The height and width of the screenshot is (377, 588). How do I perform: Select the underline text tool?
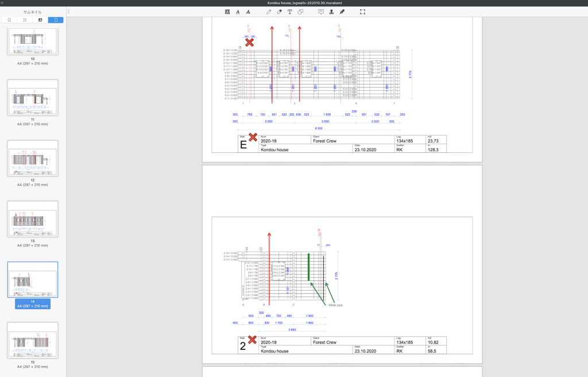pos(238,12)
